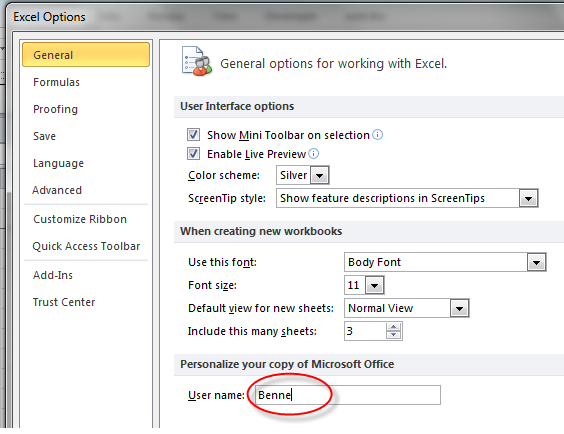Increase the number of sheets with up spinner
Viewport: 564px width, 434px height.
(394, 327)
